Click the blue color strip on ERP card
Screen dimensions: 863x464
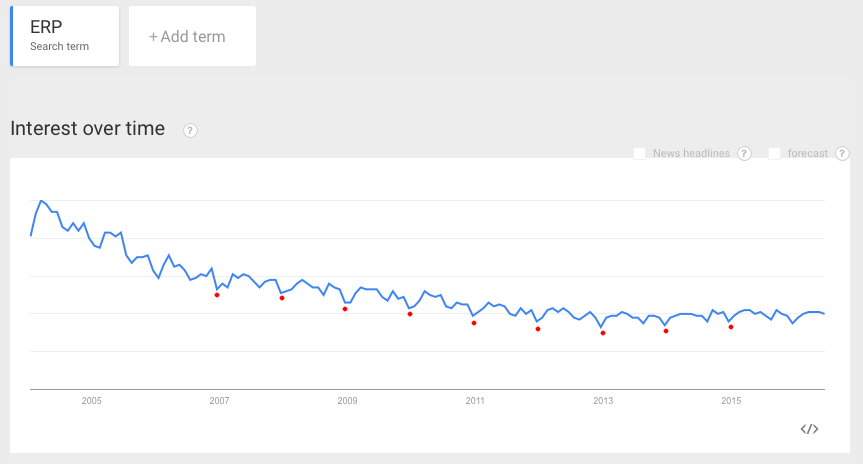click(x=12, y=36)
